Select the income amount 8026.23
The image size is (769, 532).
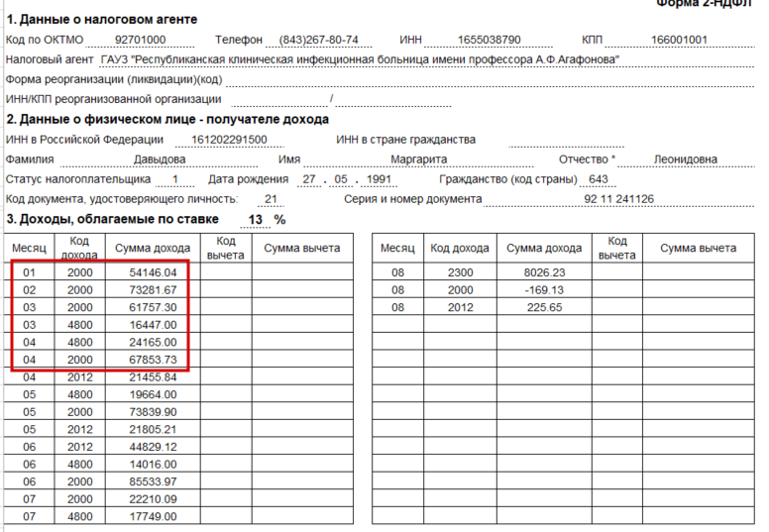(x=544, y=272)
